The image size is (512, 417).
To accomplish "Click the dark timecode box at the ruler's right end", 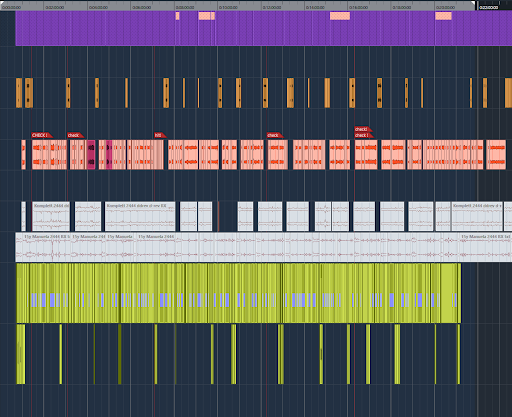I will click(488, 7).
